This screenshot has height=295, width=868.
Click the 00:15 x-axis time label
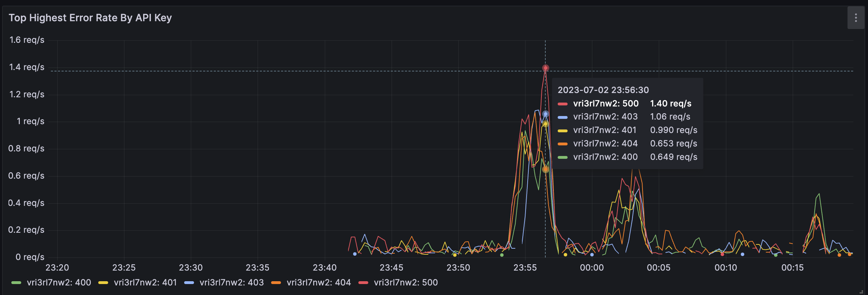point(792,268)
